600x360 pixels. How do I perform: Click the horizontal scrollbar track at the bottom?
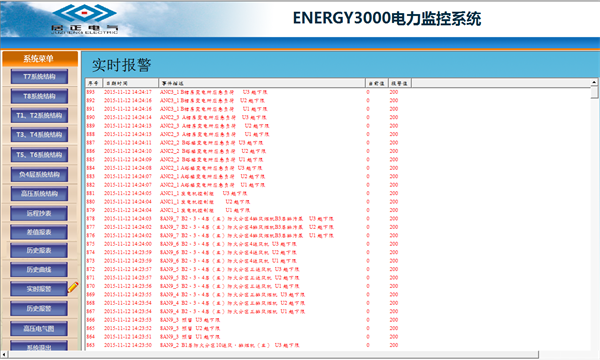273,355
